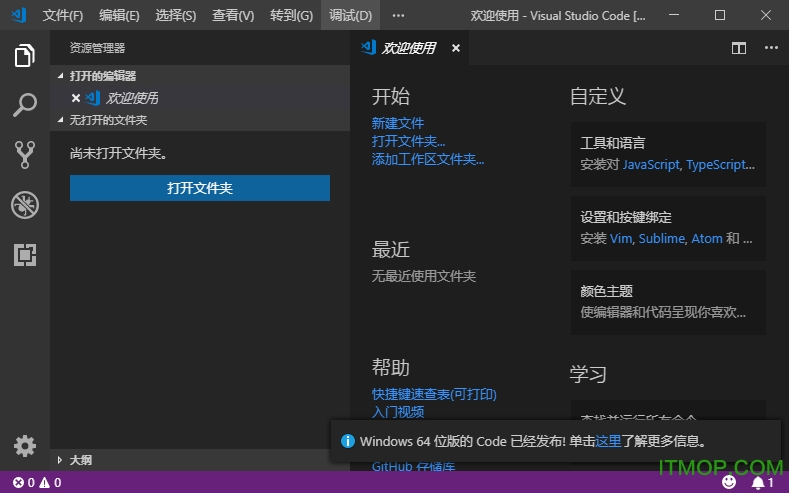Click the 资源管理器 panel title

point(97,48)
